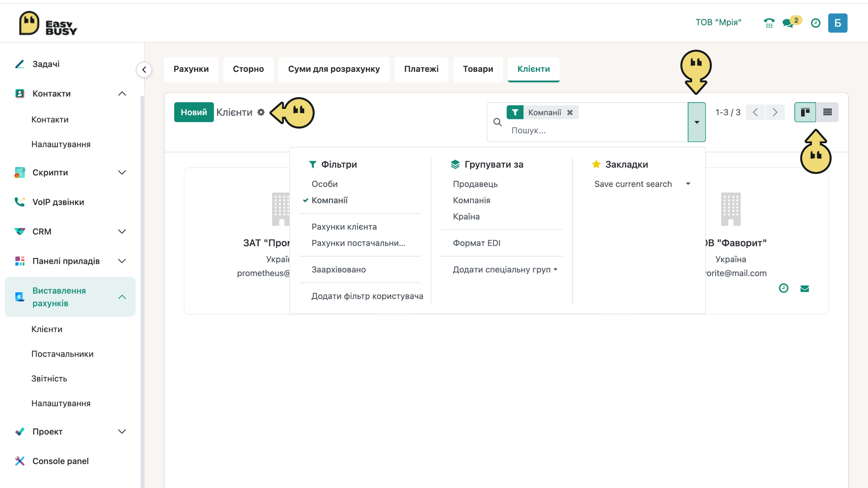Click the Проект checkmark icon
Viewport: 868px width, 488px height.
[20, 432]
